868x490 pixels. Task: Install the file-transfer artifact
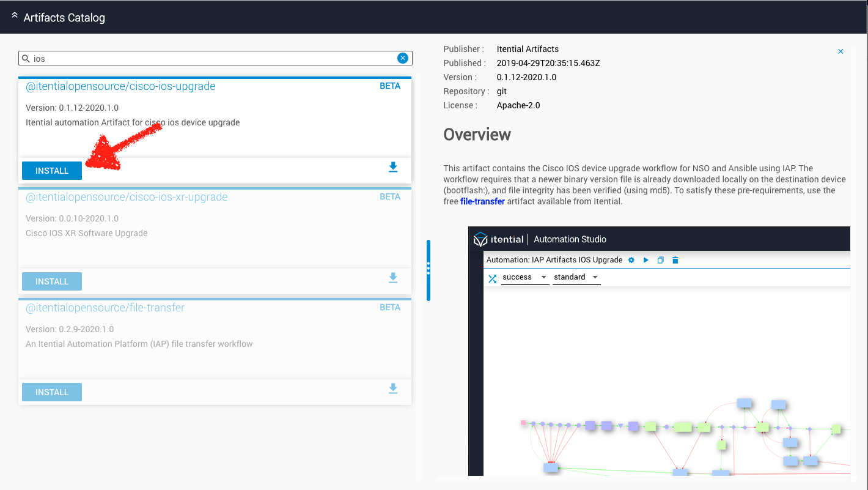coord(52,392)
